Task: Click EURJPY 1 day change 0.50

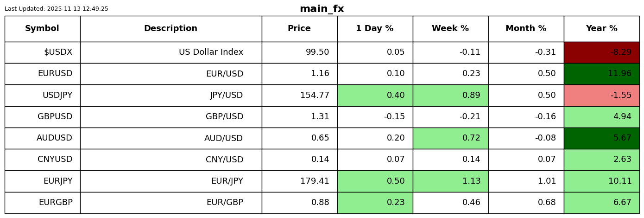Action: (375, 181)
